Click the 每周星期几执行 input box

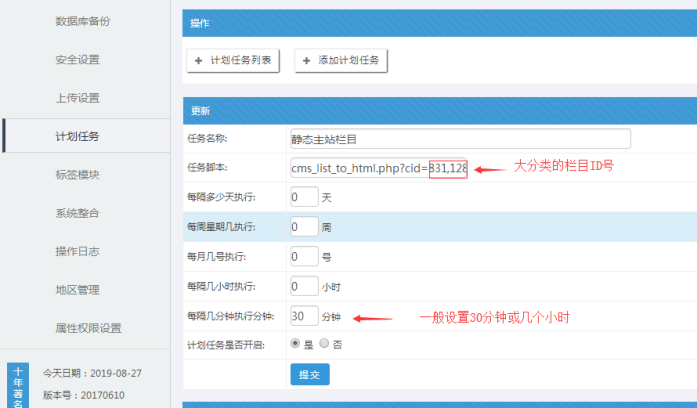tap(302, 227)
